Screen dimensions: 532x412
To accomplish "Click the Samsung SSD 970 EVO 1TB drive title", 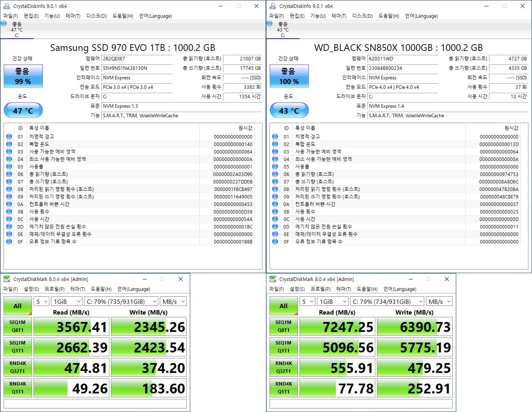I will click(133, 48).
